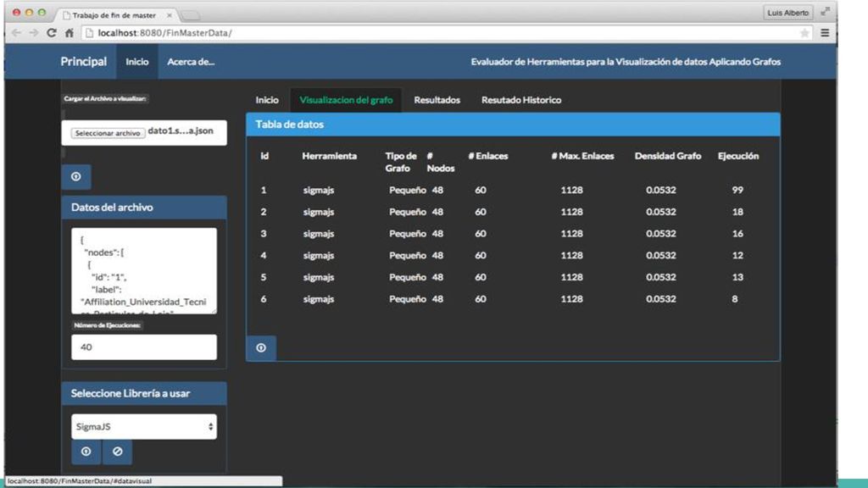Click the Principal brand link

[x=84, y=61]
